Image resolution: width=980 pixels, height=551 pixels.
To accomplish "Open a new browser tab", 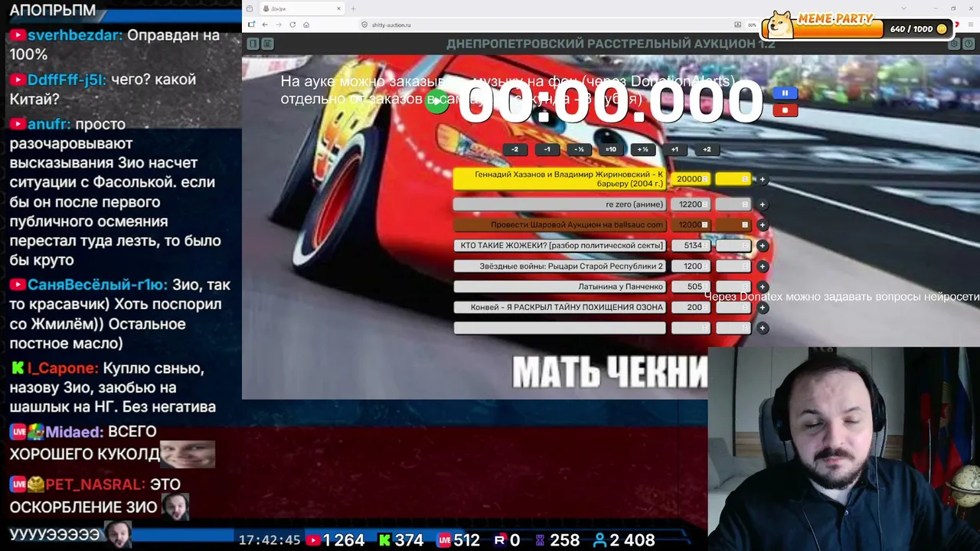I will [x=353, y=8].
